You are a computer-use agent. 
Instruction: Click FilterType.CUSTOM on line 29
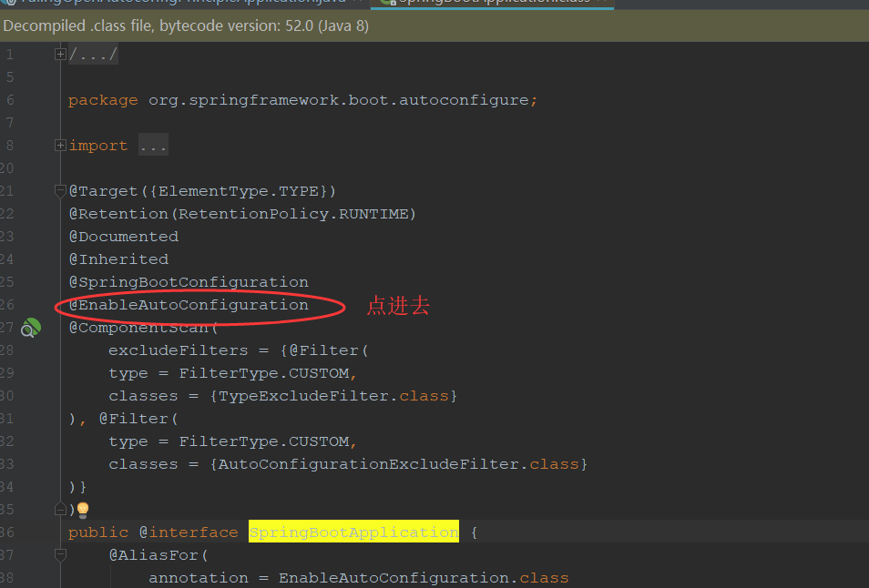click(x=264, y=373)
